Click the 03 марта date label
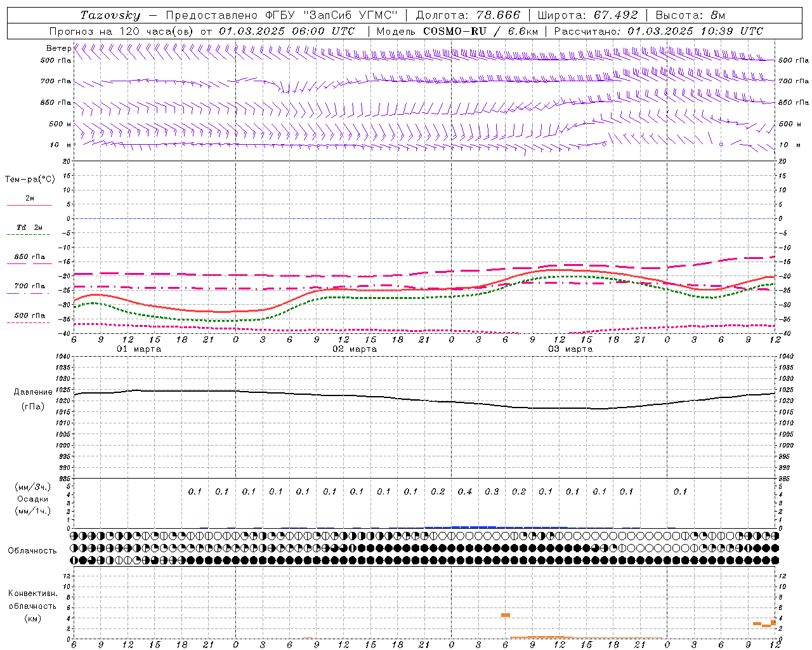This screenshot has height=650, width=812. coord(571,349)
